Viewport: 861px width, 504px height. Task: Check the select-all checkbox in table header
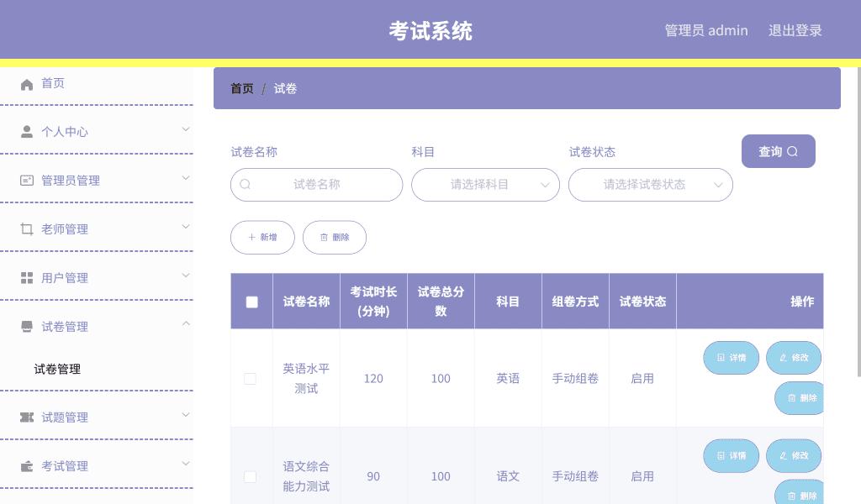(x=251, y=300)
